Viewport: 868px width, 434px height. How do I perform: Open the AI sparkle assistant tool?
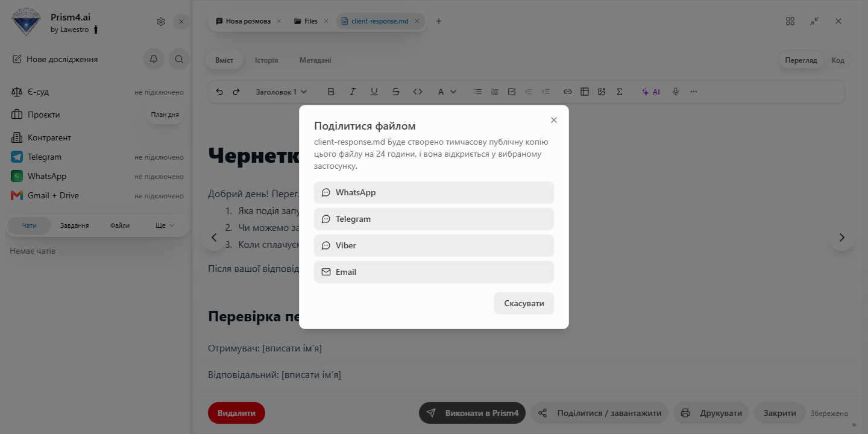click(651, 92)
